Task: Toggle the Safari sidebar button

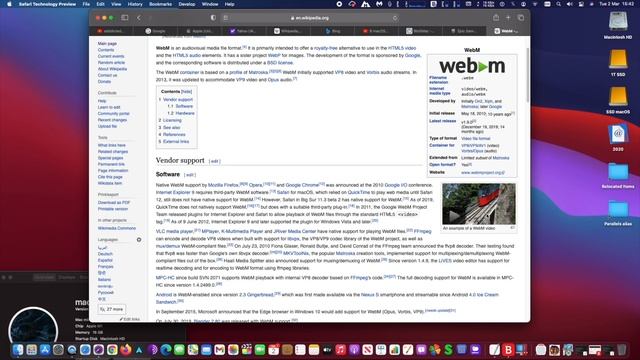Action: pos(125,18)
